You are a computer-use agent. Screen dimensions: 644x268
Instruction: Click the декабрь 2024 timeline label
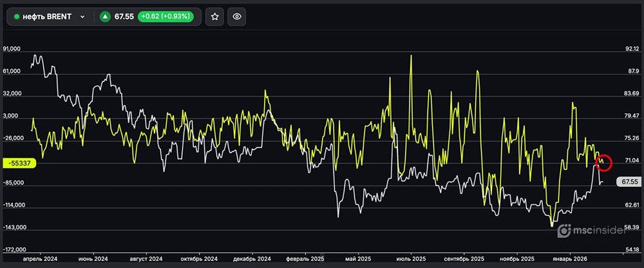(252, 259)
